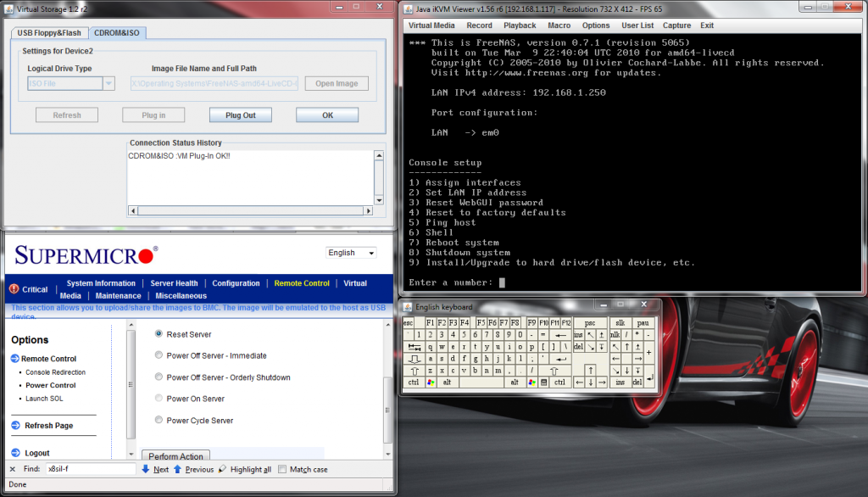Expand the Logical Drive Type combo box
Screen dimensions: 868x497
point(108,83)
